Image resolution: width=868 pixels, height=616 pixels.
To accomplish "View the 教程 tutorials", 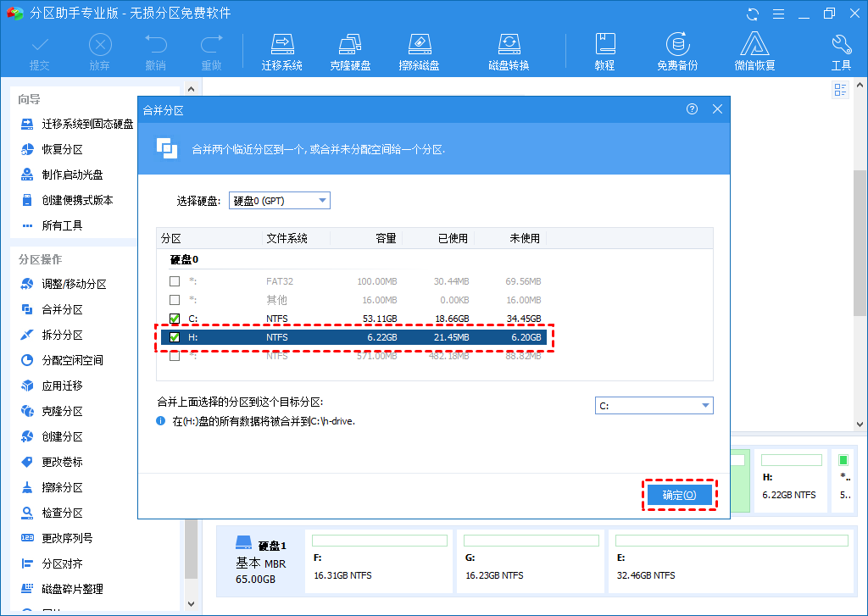I will (605, 51).
